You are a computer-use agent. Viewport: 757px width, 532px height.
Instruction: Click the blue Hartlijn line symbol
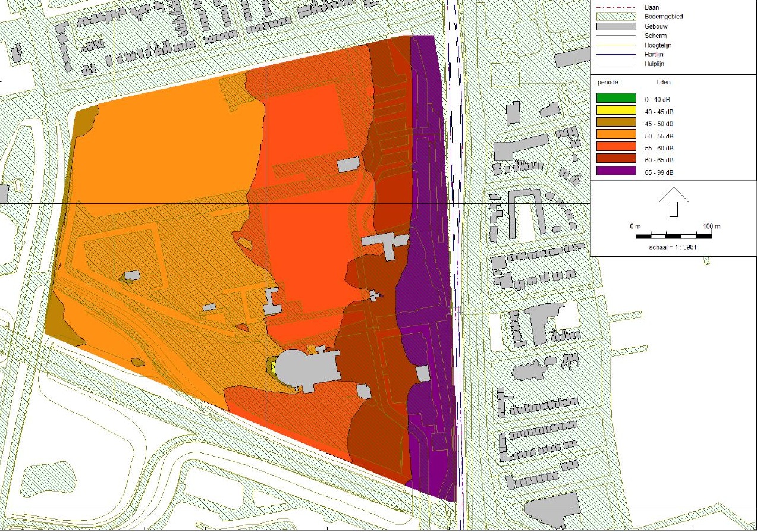click(615, 55)
